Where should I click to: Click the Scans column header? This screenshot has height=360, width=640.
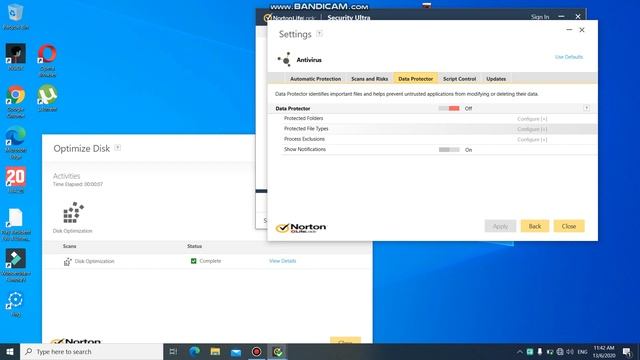pyautogui.click(x=69, y=246)
